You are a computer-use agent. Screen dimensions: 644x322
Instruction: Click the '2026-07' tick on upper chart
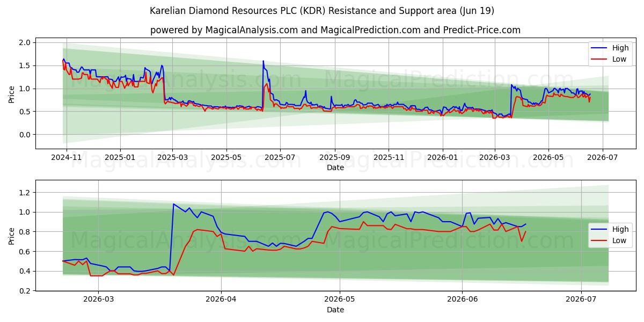(x=602, y=158)
